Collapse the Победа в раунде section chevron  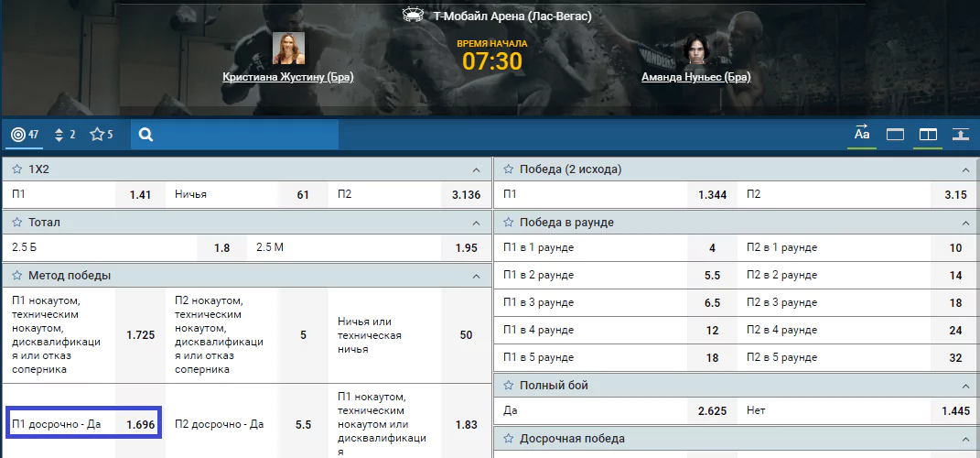(967, 224)
